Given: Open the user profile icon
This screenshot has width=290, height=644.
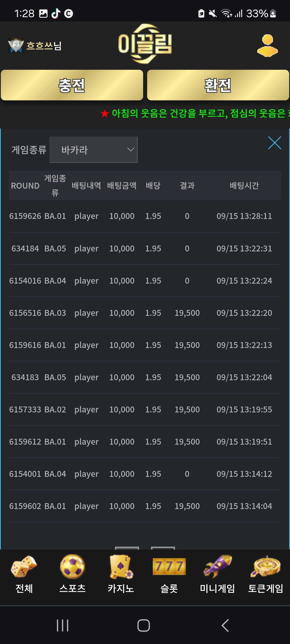Looking at the screenshot, I should (267, 46).
